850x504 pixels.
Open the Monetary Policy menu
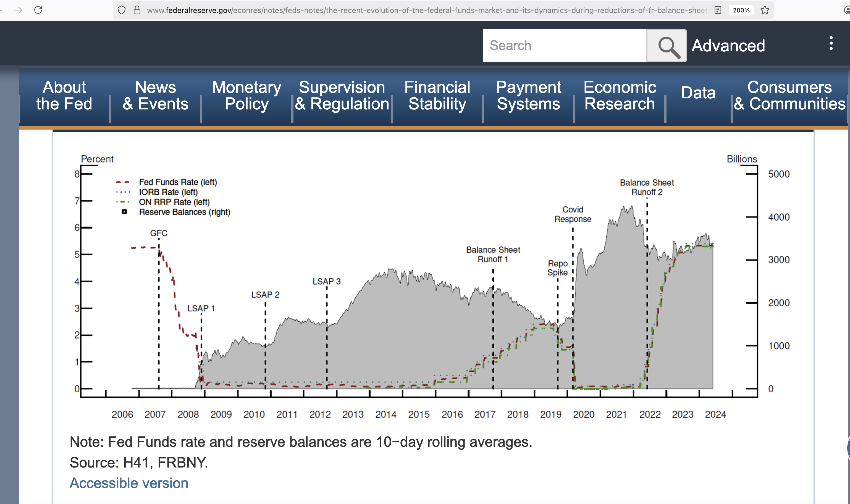pyautogui.click(x=246, y=95)
